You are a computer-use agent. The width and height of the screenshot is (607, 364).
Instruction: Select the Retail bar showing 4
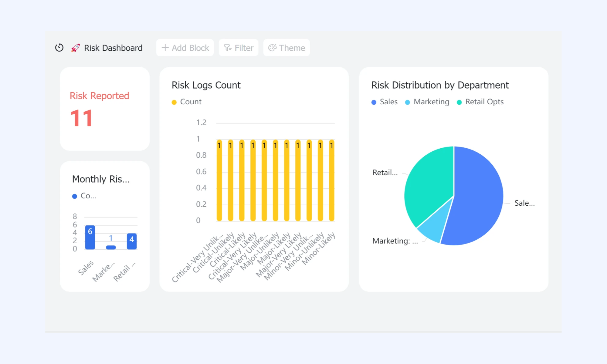coord(132,241)
